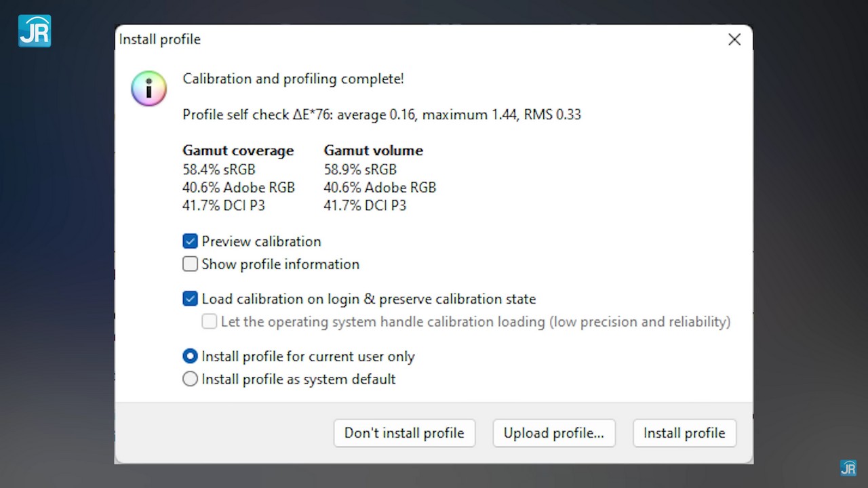Image resolution: width=868 pixels, height=488 pixels.
Task: Open the Upload profile... option
Action: [553, 433]
